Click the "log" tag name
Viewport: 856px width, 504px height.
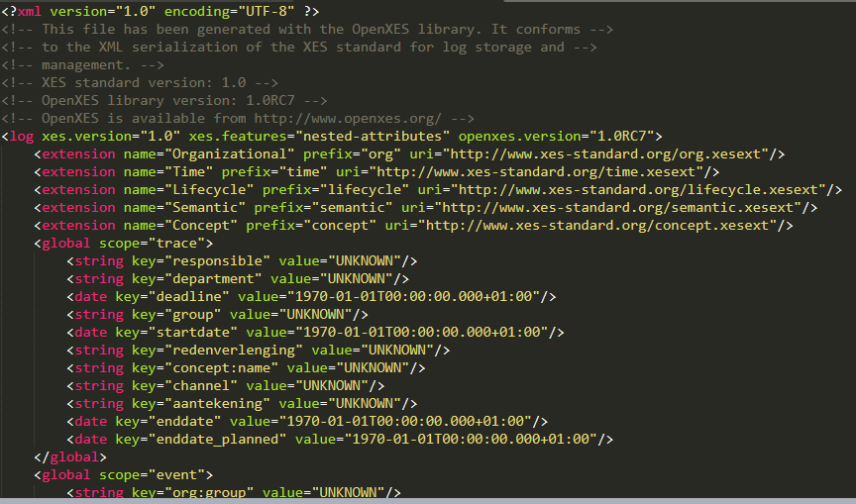[x=21, y=136]
